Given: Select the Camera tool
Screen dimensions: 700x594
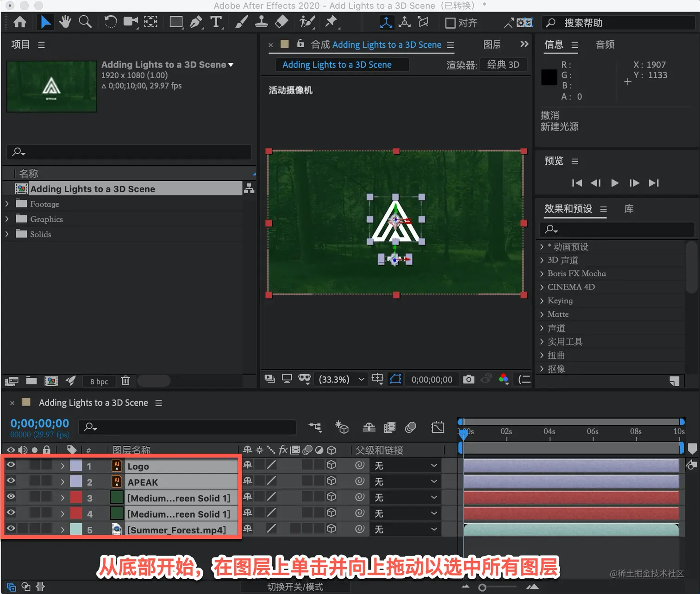Looking at the screenshot, I should click(x=131, y=22).
